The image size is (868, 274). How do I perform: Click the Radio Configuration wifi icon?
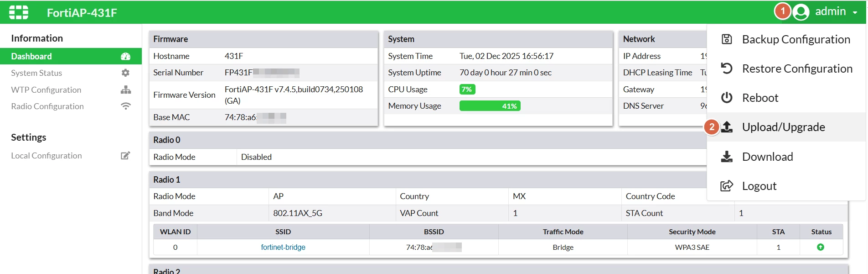pos(126,106)
